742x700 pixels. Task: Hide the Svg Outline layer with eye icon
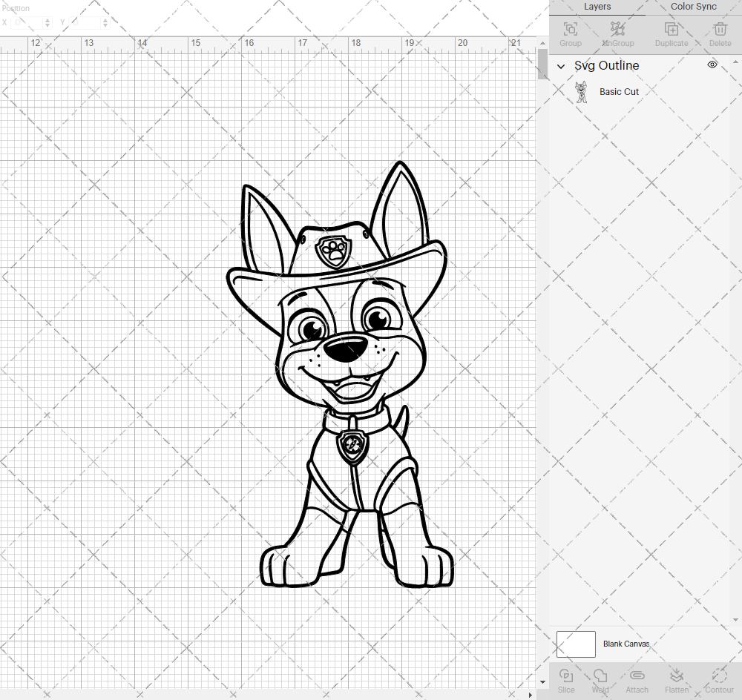click(x=712, y=65)
